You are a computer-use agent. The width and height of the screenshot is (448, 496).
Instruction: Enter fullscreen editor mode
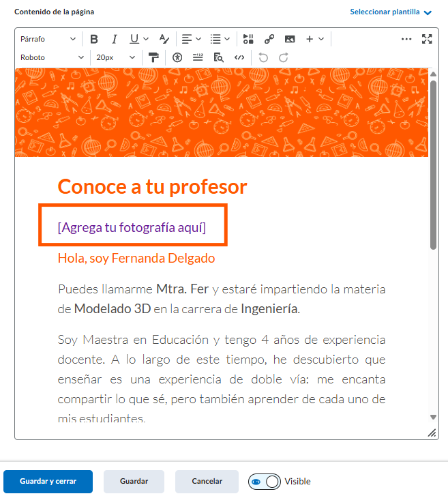click(427, 39)
